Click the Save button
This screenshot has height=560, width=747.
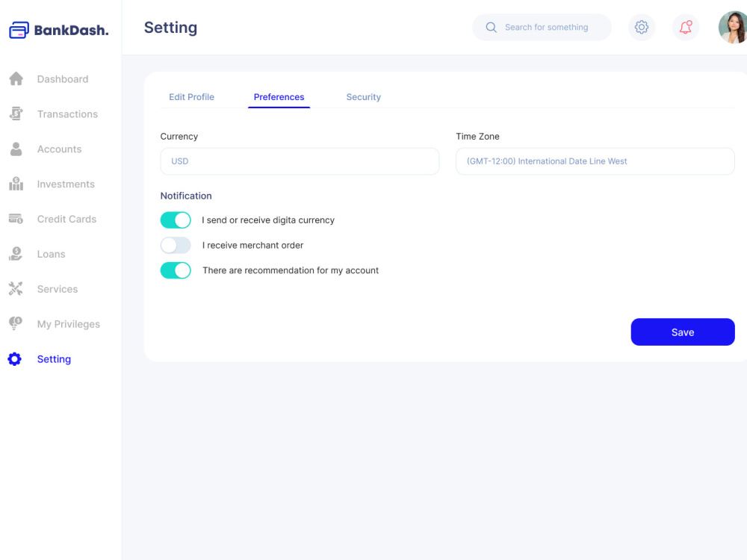pos(683,332)
